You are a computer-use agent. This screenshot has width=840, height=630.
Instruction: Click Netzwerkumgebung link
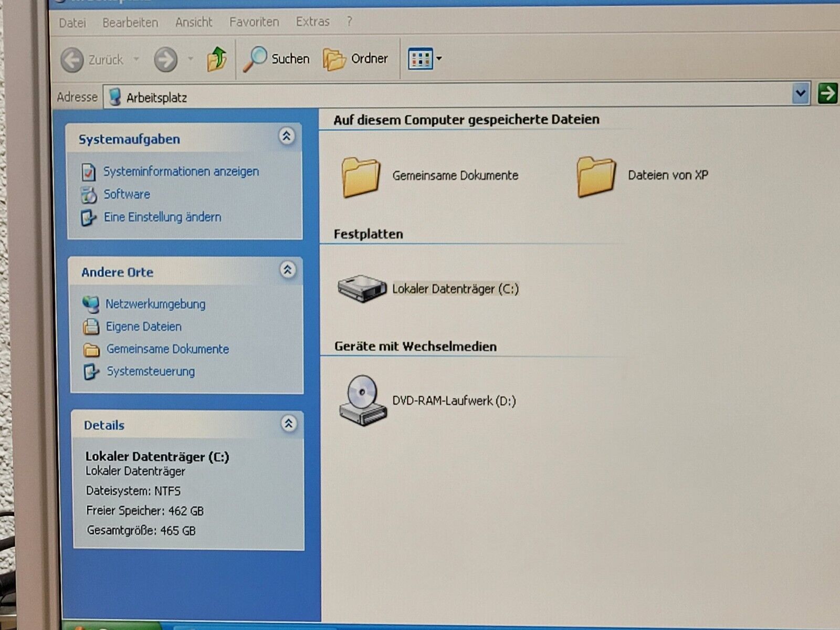155,304
